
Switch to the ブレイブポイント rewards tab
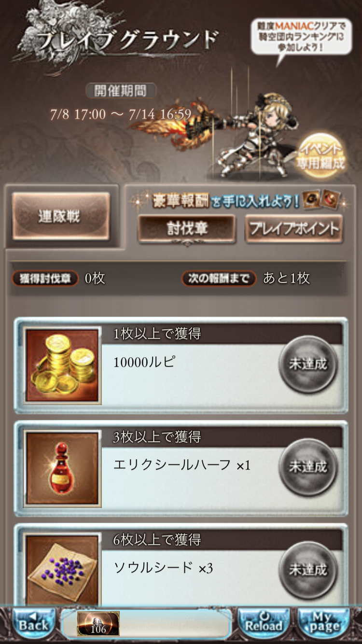(294, 229)
